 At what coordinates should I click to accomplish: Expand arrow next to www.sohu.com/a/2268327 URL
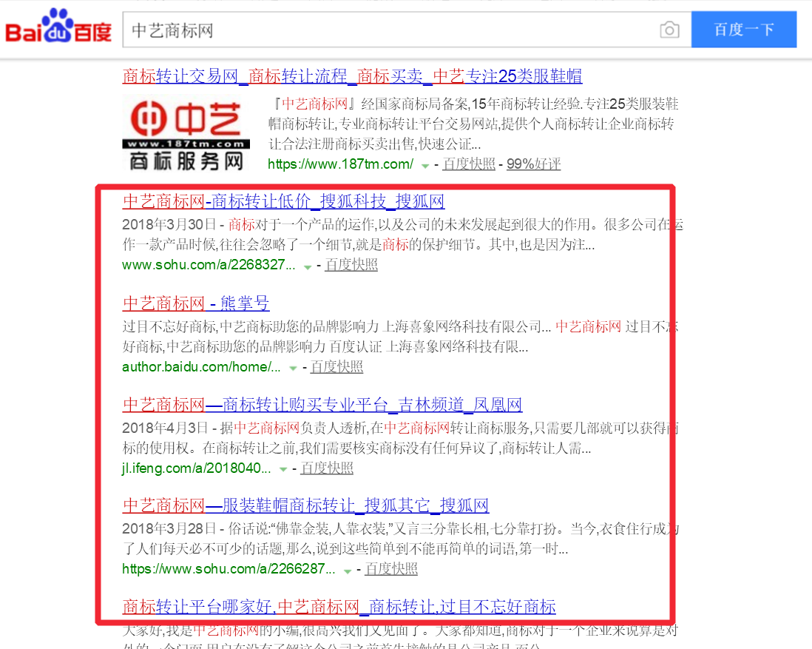pos(308,266)
